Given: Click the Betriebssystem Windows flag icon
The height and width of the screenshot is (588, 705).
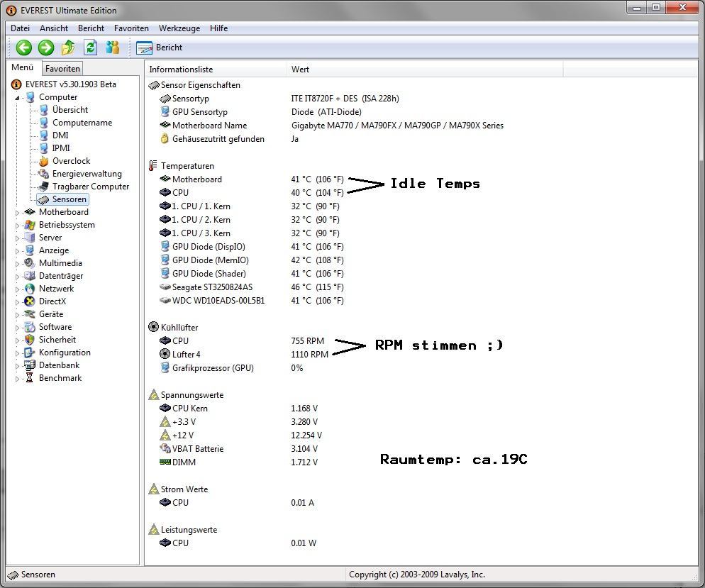Looking at the screenshot, I should [30, 225].
